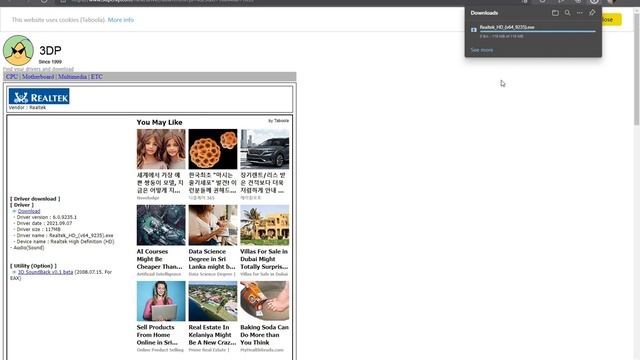Open the CPU category

11,77
